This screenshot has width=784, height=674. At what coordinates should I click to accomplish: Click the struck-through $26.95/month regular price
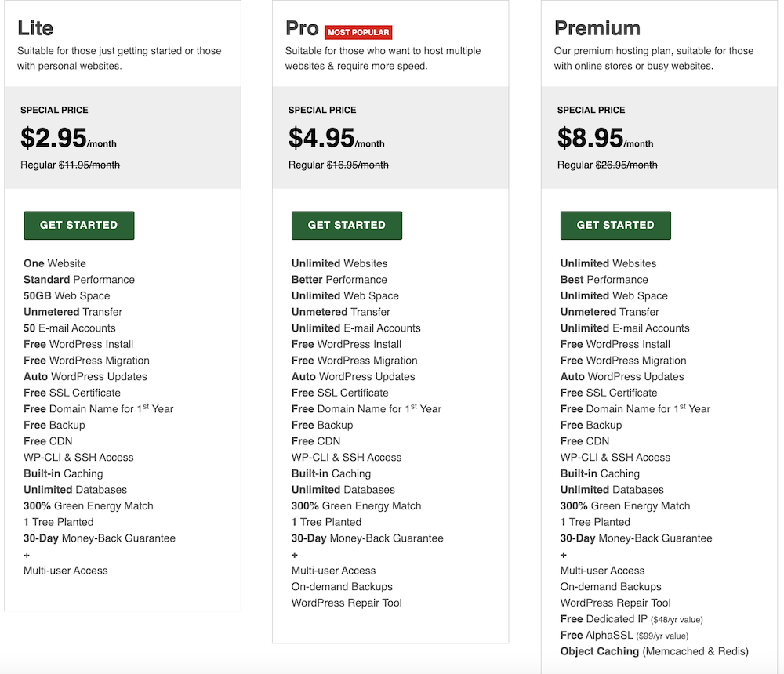(x=626, y=165)
